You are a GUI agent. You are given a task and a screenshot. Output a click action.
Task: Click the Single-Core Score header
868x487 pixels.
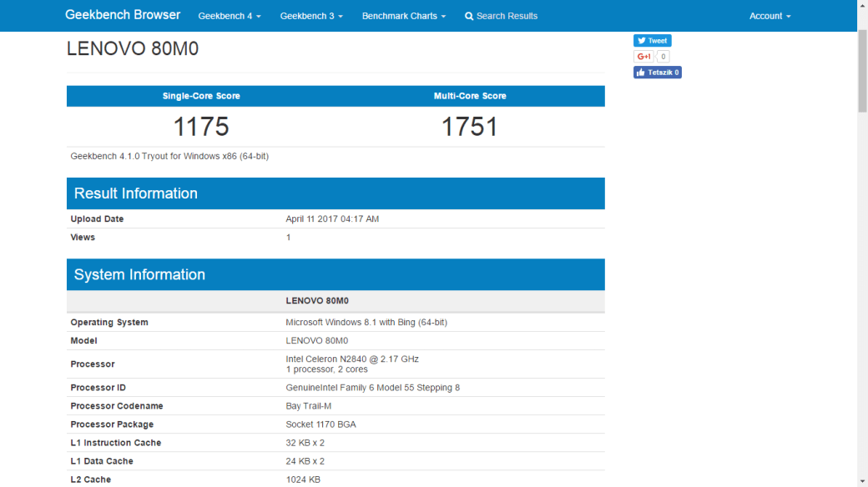click(200, 96)
